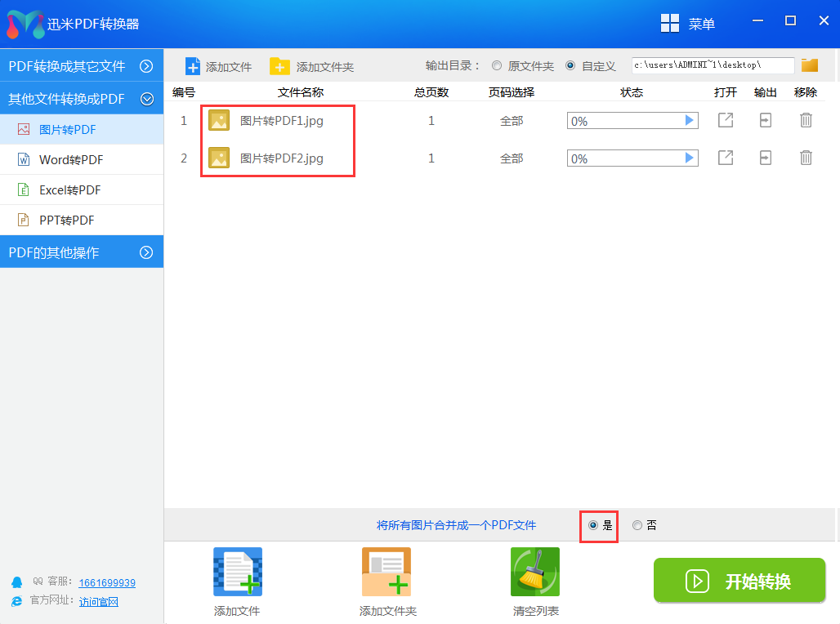Click the 清空列表 clear list icon
Screen dimensions: 840x624
(534, 572)
